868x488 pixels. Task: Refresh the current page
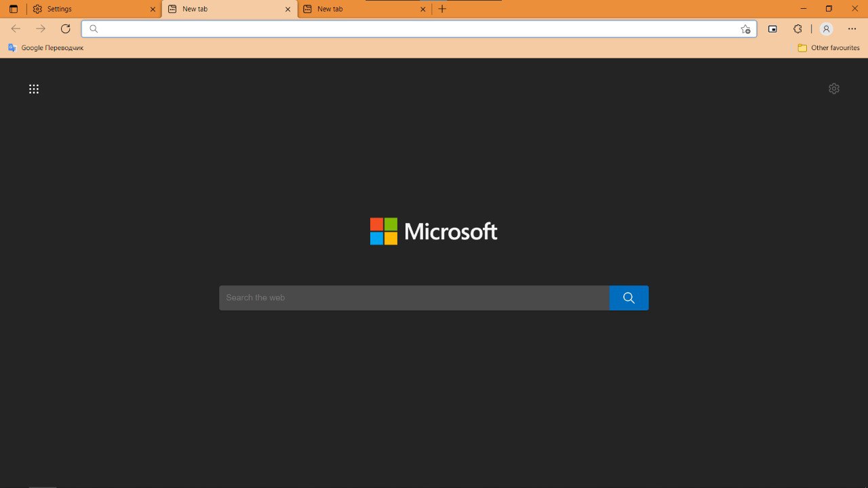point(65,28)
